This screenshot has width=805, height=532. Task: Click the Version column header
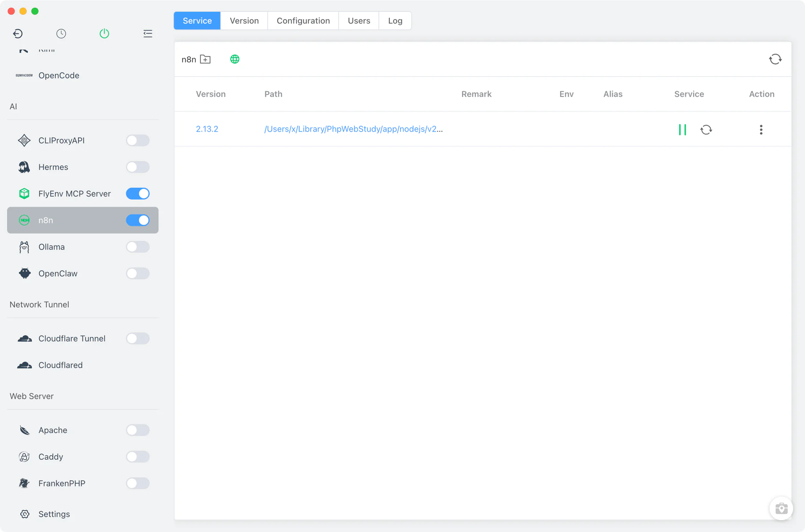211,94
